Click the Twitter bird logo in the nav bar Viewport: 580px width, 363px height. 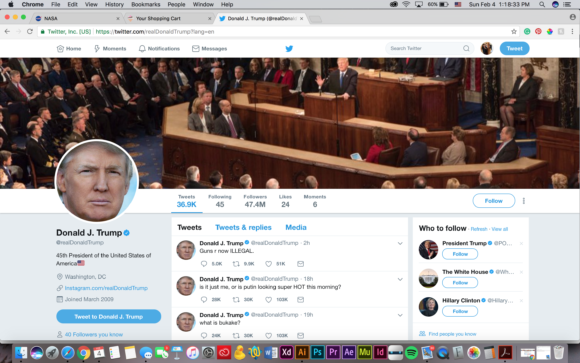(289, 48)
